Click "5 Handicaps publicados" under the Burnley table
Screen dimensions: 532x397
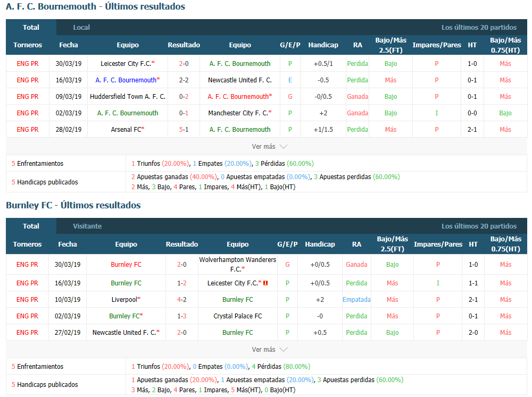point(45,384)
